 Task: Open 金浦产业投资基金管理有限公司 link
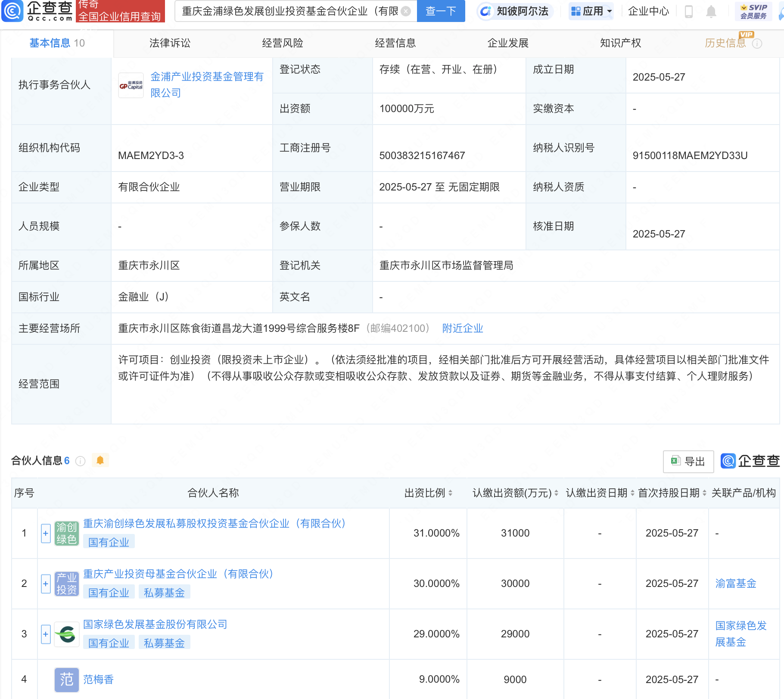(207, 85)
